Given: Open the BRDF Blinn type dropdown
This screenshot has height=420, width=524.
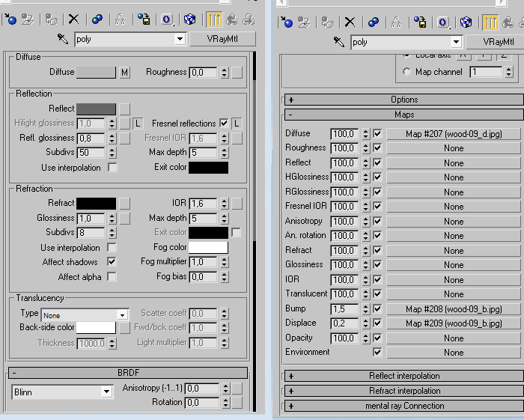Looking at the screenshot, I should pyautogui.click(x=61, y=392).
